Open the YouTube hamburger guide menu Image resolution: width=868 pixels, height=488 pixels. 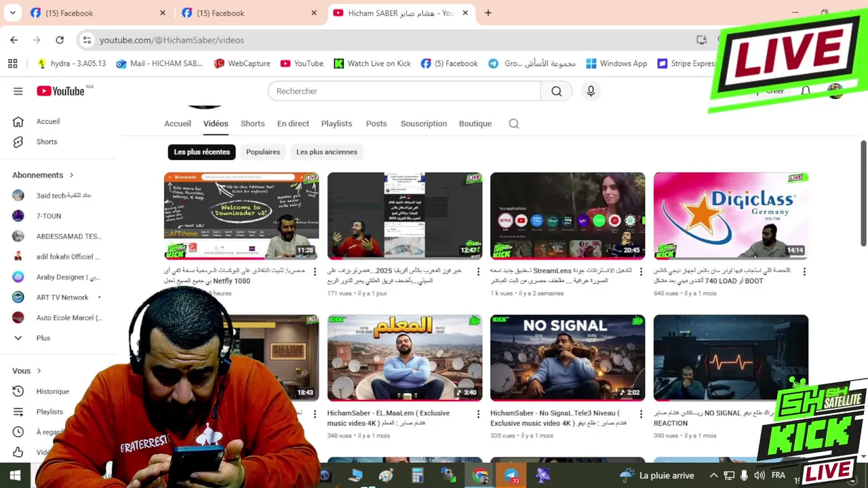(18, 91)
